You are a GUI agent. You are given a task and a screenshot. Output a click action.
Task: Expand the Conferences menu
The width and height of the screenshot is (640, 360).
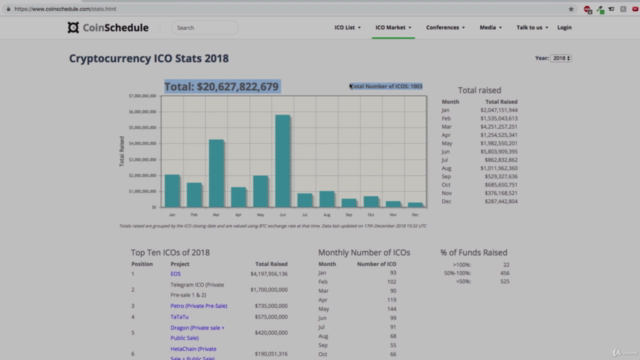[445, 27]
